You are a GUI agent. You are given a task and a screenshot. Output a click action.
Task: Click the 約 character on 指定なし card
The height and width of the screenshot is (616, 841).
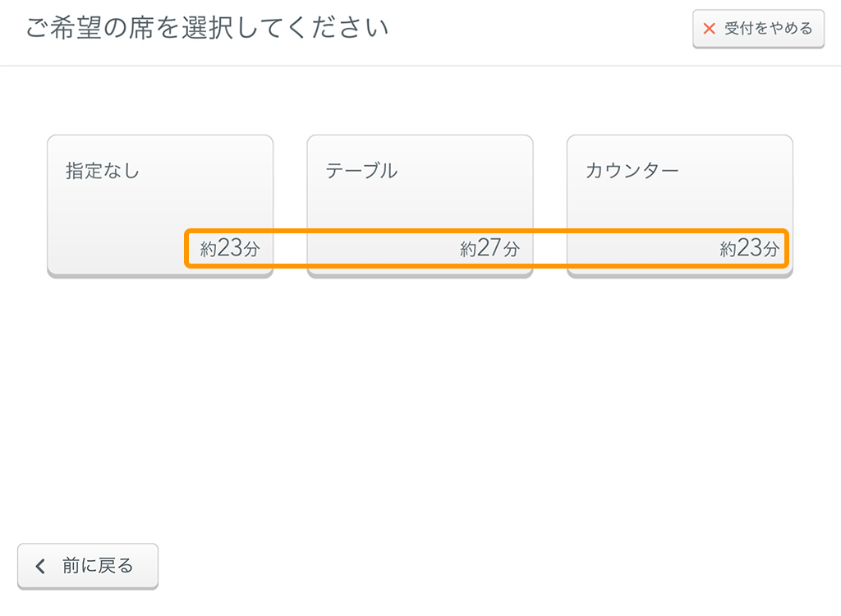pyautogui.click(x=208, y=250)
